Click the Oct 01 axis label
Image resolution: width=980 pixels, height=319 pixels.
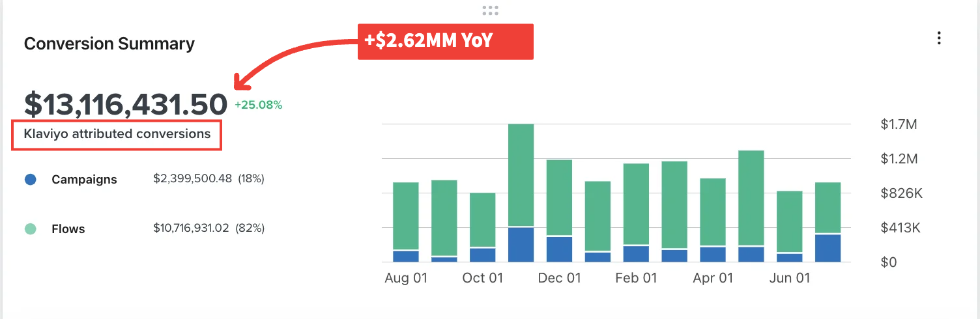coord(483,278)
